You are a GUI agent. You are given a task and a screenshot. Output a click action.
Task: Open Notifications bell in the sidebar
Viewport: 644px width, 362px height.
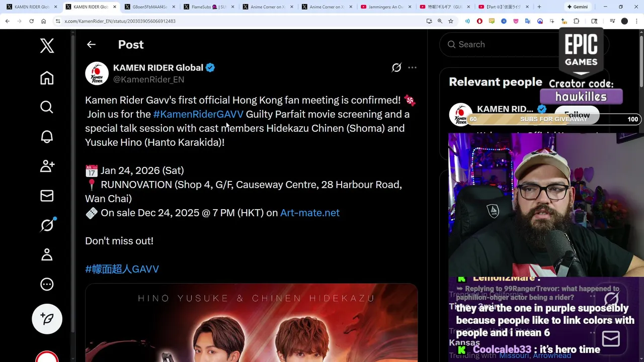click(x=47, y=137)
